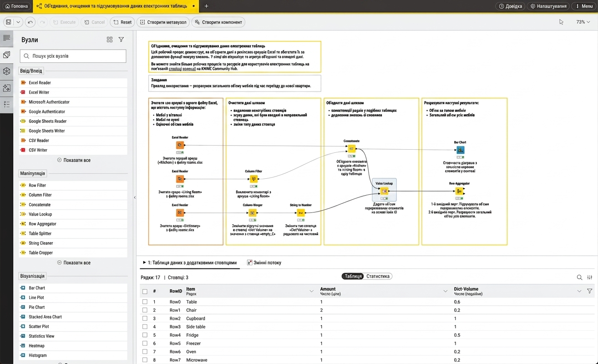Select Heatmap node icon
598x364 pixels.
click(x=24, y=346)
